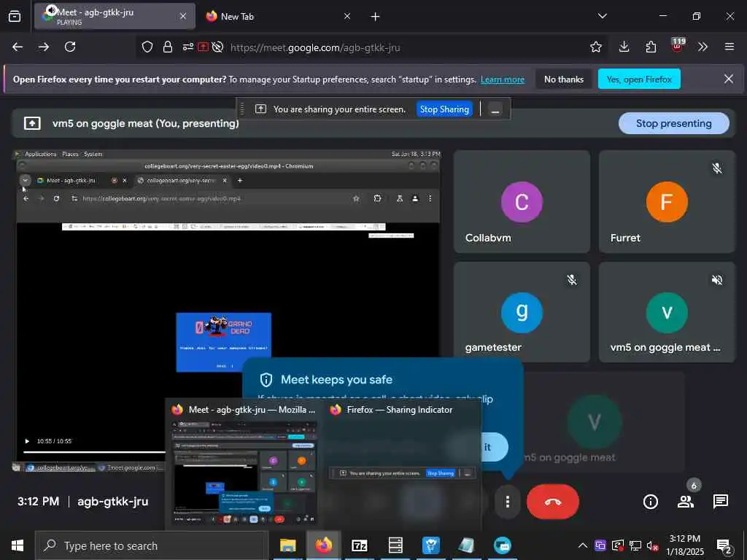747x560 pixels.
Task: Click the Firefox taskbar icon
Action: click(x=323, y=545)
